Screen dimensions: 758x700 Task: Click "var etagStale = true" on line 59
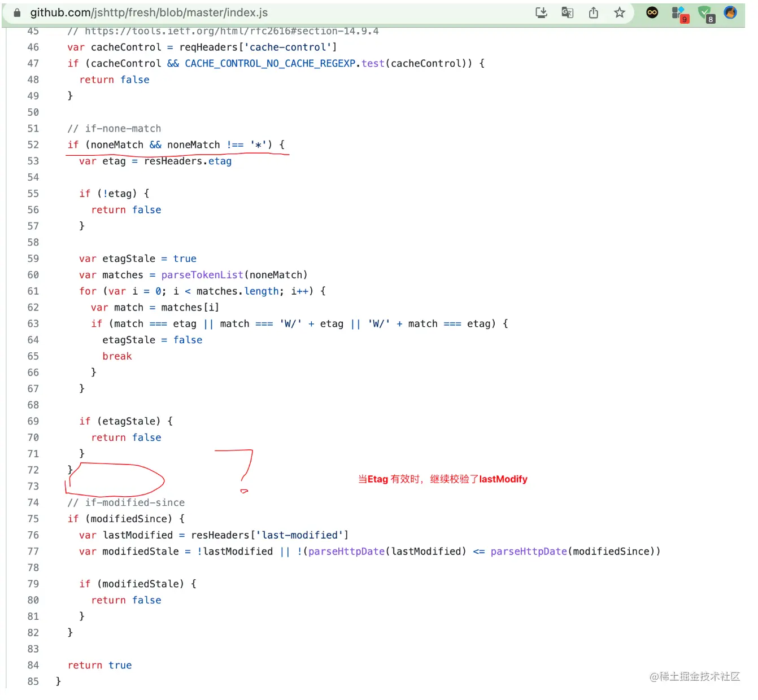(138, 259)
